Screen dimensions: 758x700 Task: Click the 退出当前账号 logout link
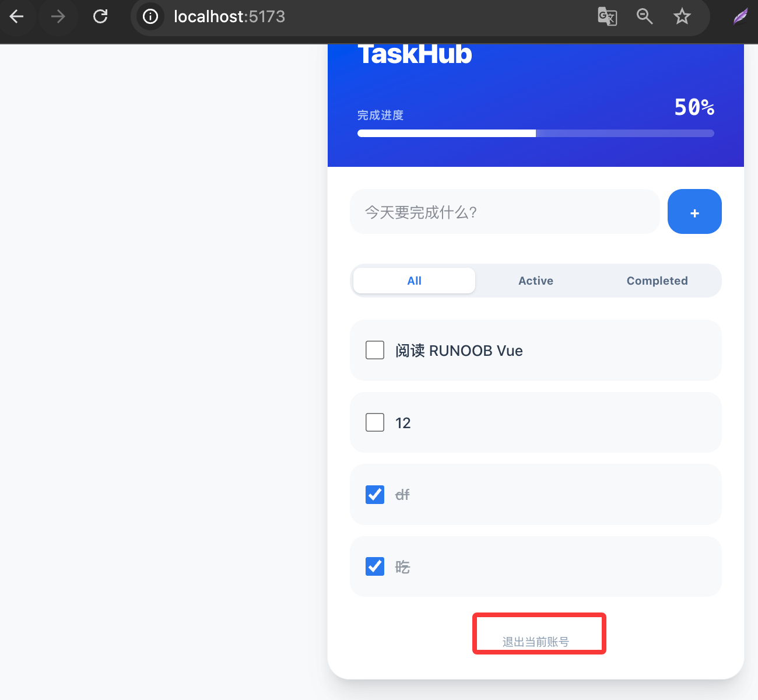click(x=535, y=642)
